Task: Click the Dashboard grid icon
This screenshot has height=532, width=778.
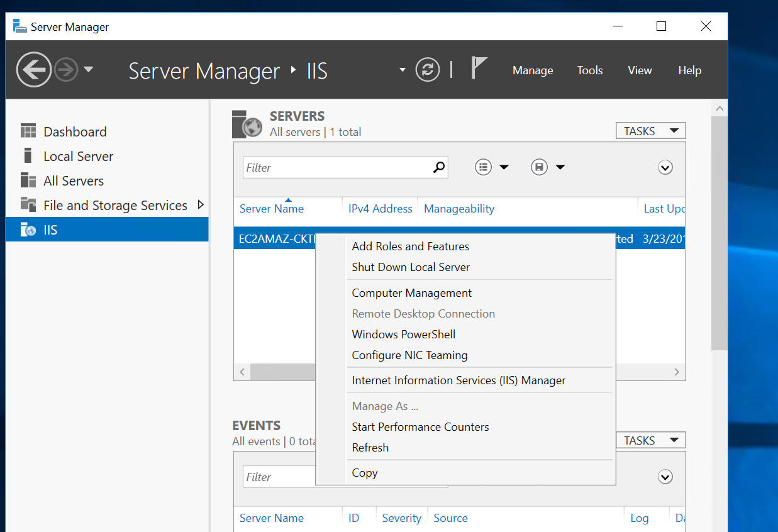Action: [x=28, y=131]
